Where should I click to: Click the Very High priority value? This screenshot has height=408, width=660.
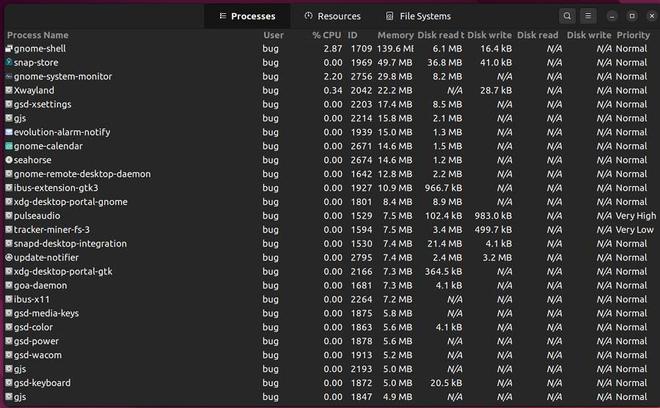coord(636,216)
